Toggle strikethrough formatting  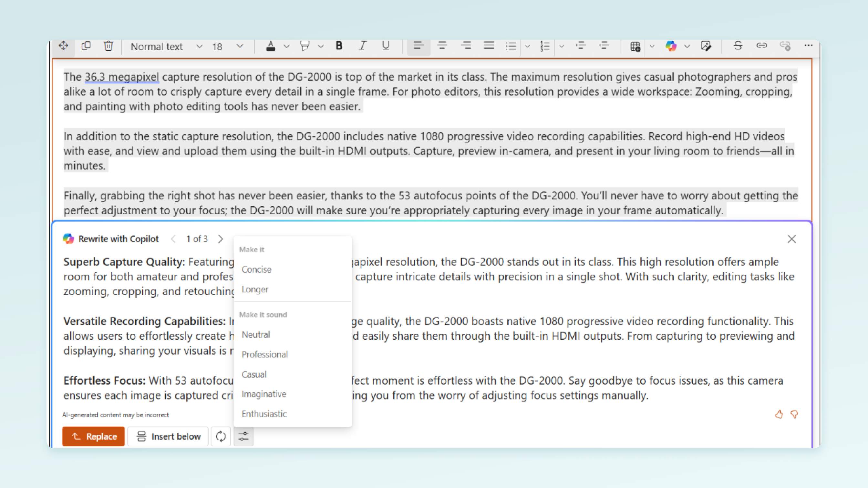coord(738,46)
